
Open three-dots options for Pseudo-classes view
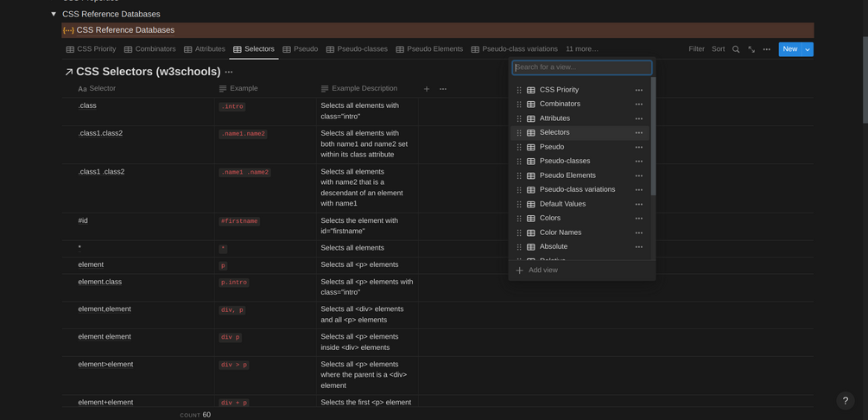pyautogui.click(x=639, y=162)
